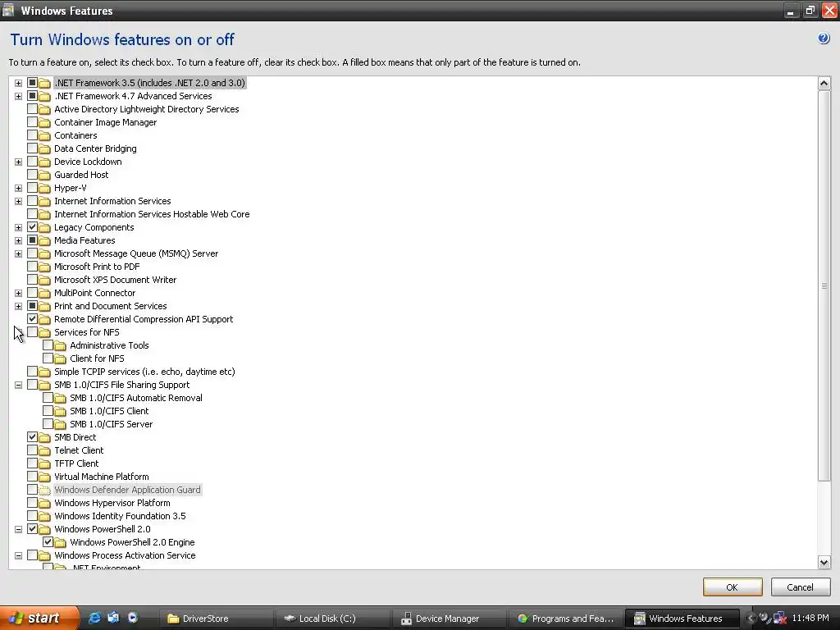Screen dimensions: 840x630
Task: Click the folder icon beside Data Center Bridging
Action: coord(44,149)
